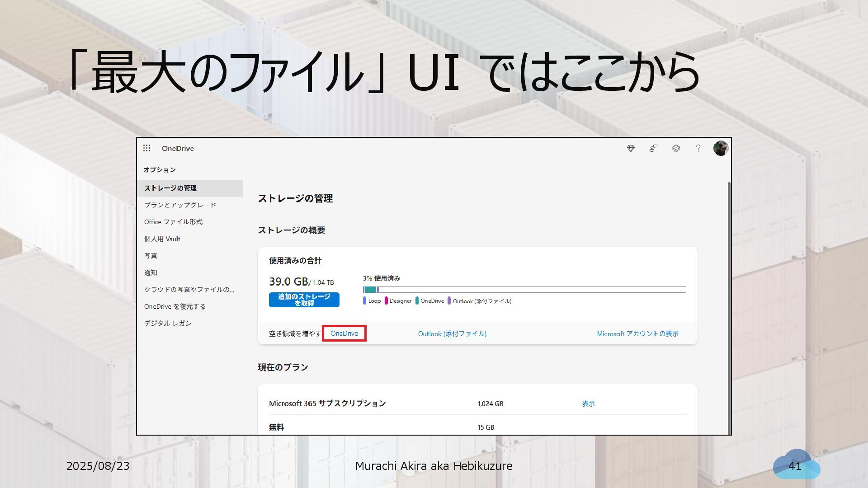Open クラウドの写真やファイルの... sidebar item
Screen dimensions: 868x488
coord(190,290)
